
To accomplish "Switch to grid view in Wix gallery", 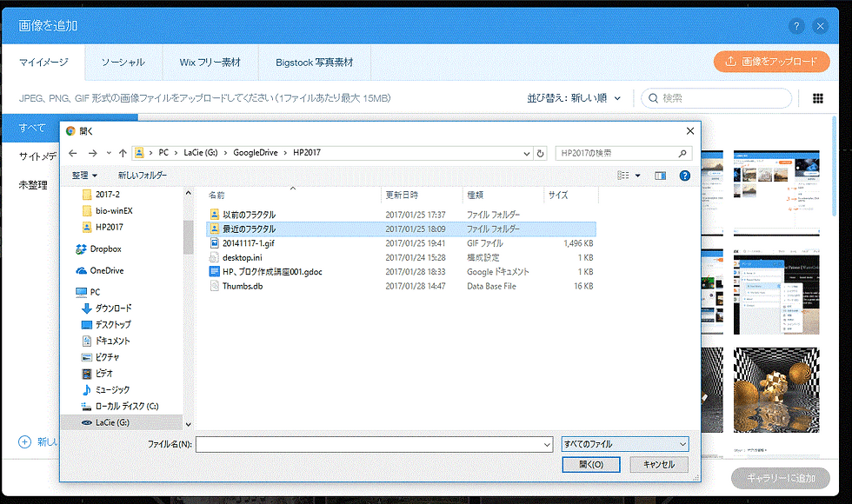I will coord(818,98).
